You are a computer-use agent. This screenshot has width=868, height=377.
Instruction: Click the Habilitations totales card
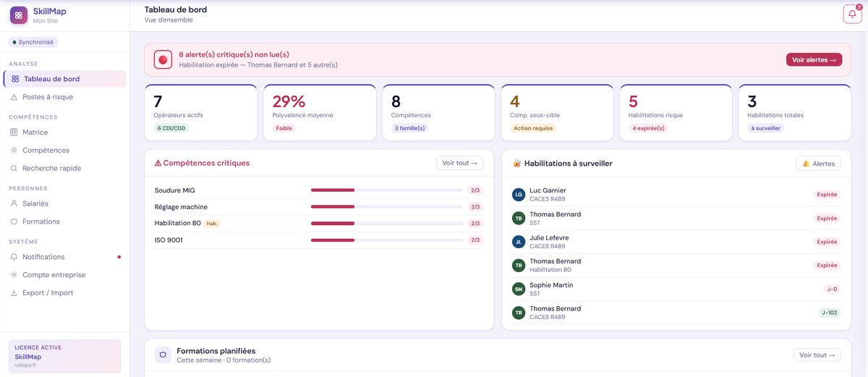tap(794, 113)
